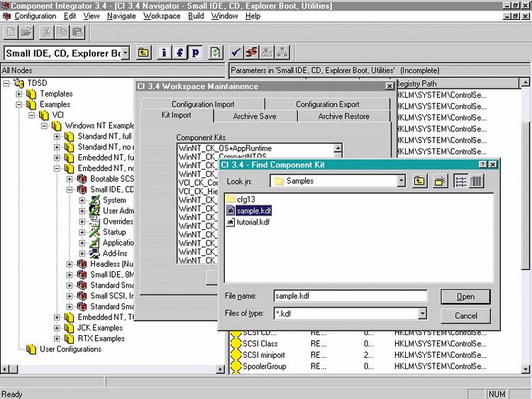Image resolution: width=532 pixels, height=399 pixels.
Task: Click the green refresh toolbar icon
Action: (x=216, y=53)
